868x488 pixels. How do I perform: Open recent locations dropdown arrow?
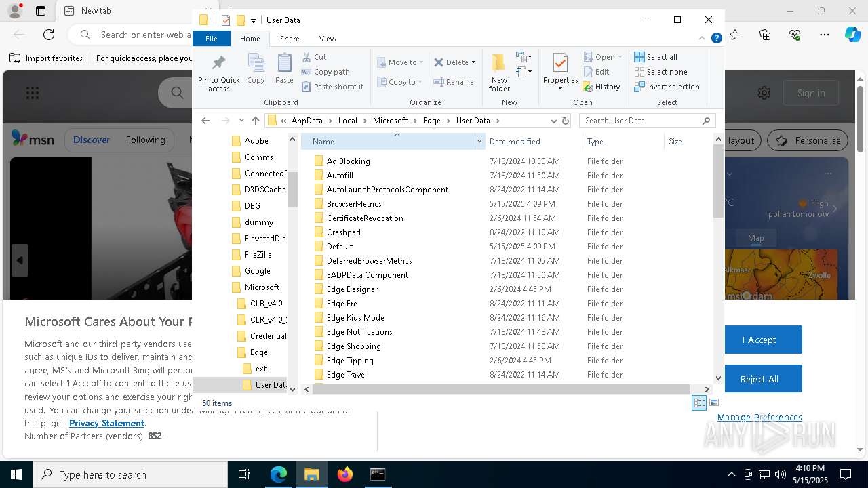(241, 121)
